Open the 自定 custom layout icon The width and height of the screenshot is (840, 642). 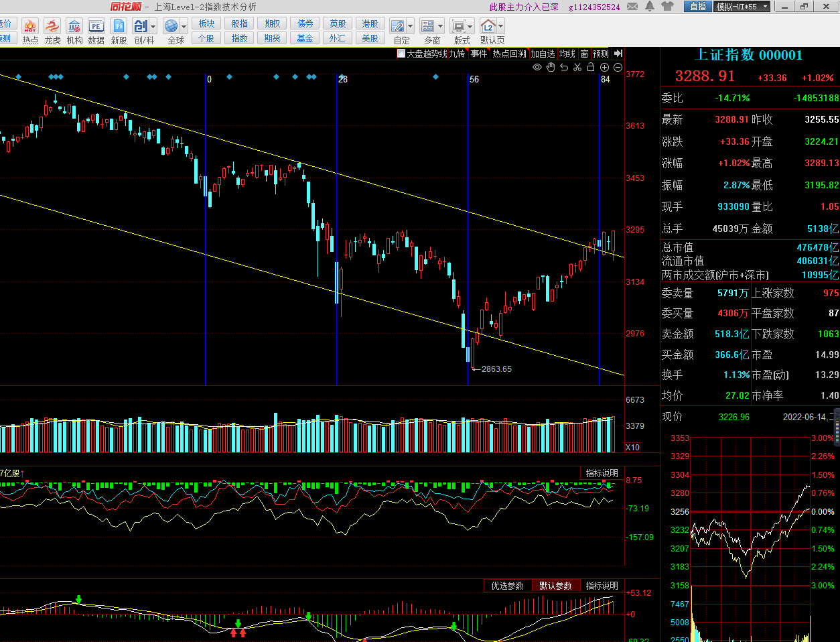pyautogui.click(x=398, y=26)
